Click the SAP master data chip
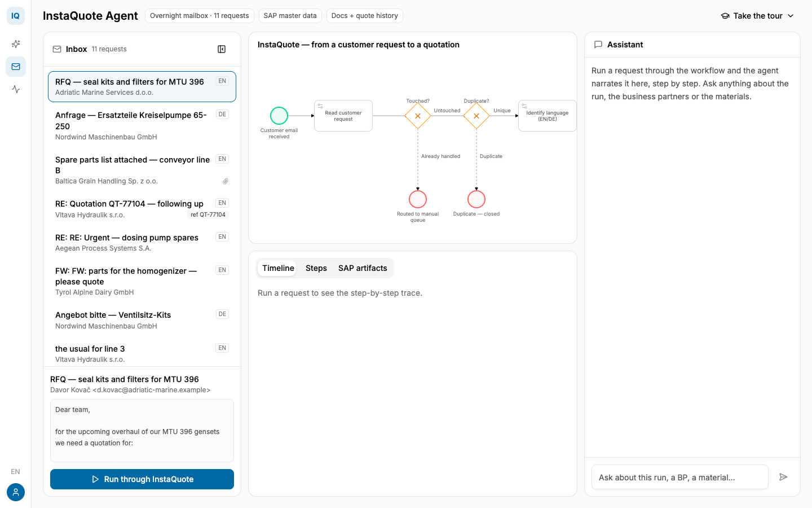 (290, 16)
